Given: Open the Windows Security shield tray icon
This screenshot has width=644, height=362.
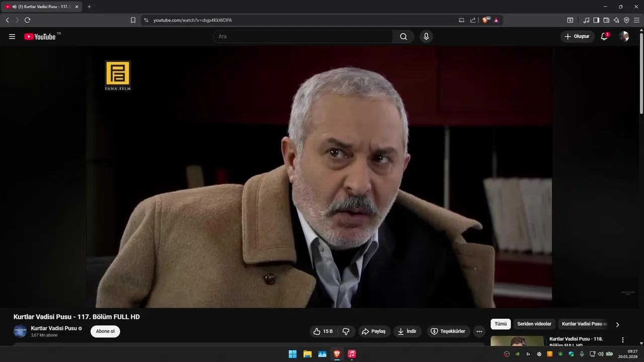Looking at the screenshot, I should click(x=571, y=354).
